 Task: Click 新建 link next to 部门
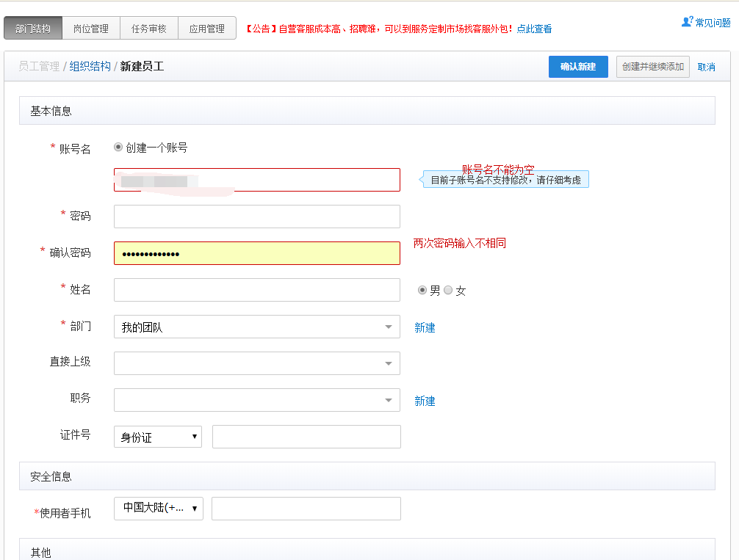[x=425, y=327]
